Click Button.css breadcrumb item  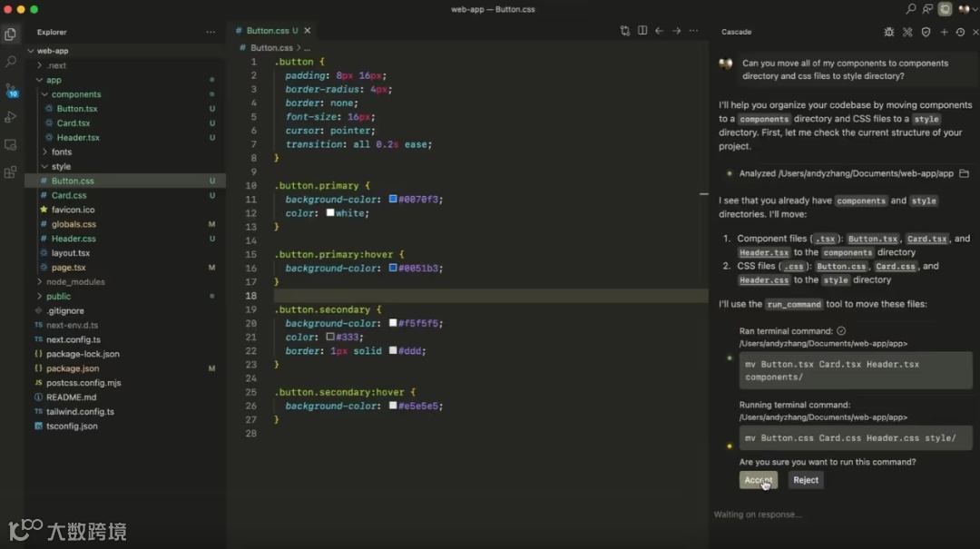[x=271, y=47]
